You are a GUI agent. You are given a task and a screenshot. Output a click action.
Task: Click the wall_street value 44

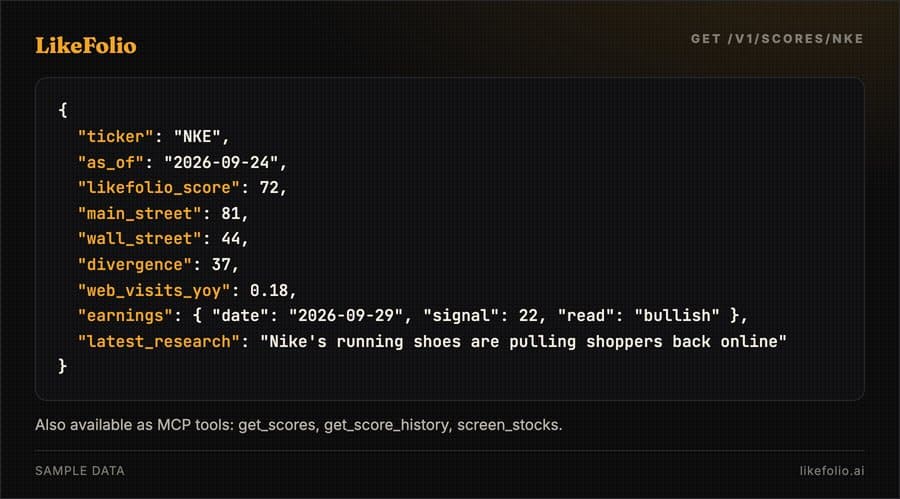click(231, 239)
